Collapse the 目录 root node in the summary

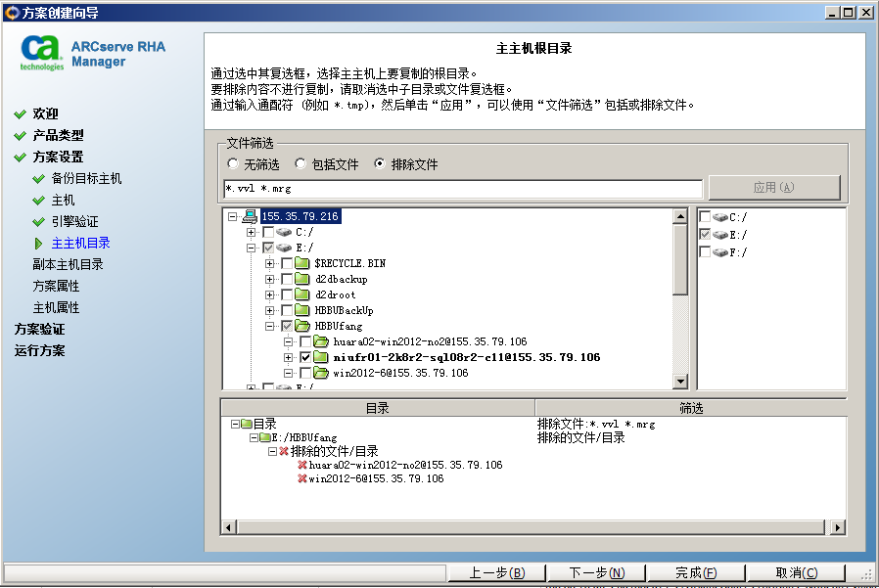click(x=236, y=425)
